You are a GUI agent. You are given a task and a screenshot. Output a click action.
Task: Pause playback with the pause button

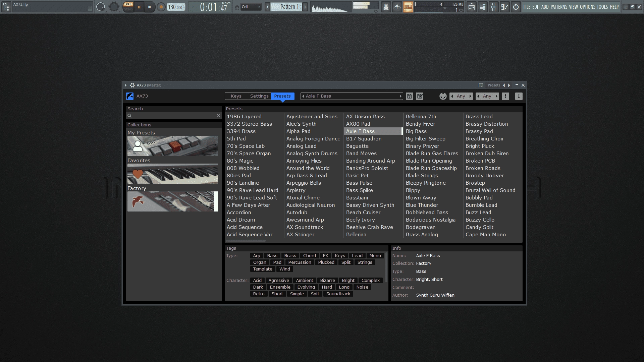click(139, 7)
